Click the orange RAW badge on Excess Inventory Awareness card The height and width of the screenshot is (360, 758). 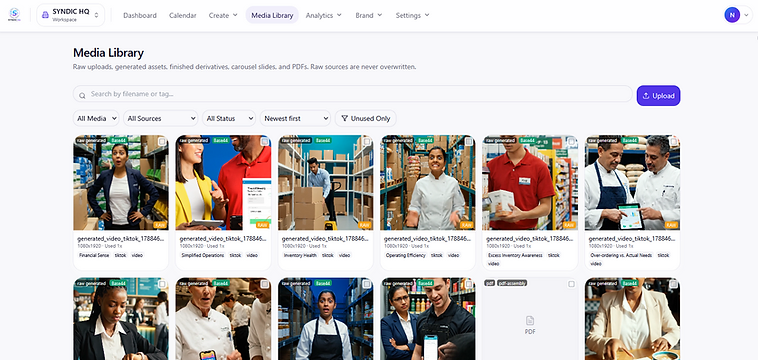coord(569,225)
